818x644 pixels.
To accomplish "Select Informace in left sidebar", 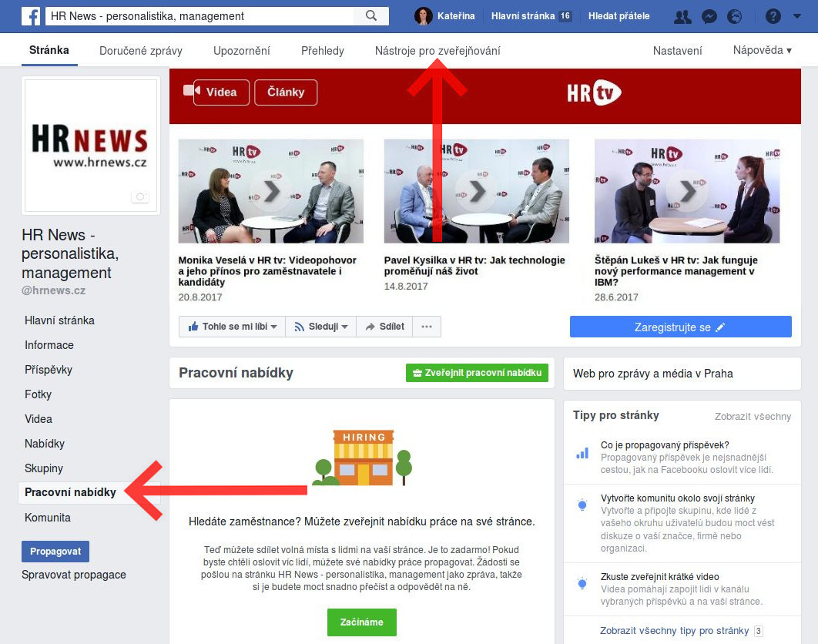I will pyautogui.click(x=49, y=345).
